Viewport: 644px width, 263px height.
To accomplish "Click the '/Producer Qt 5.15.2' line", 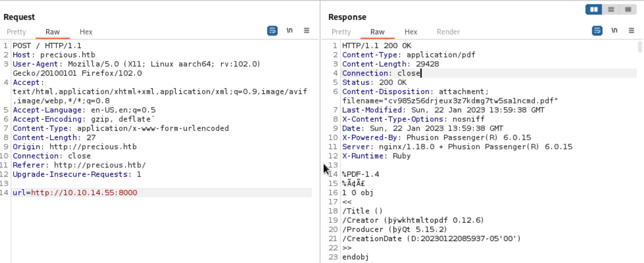I will pyautogui.click(x=395, y=229).
